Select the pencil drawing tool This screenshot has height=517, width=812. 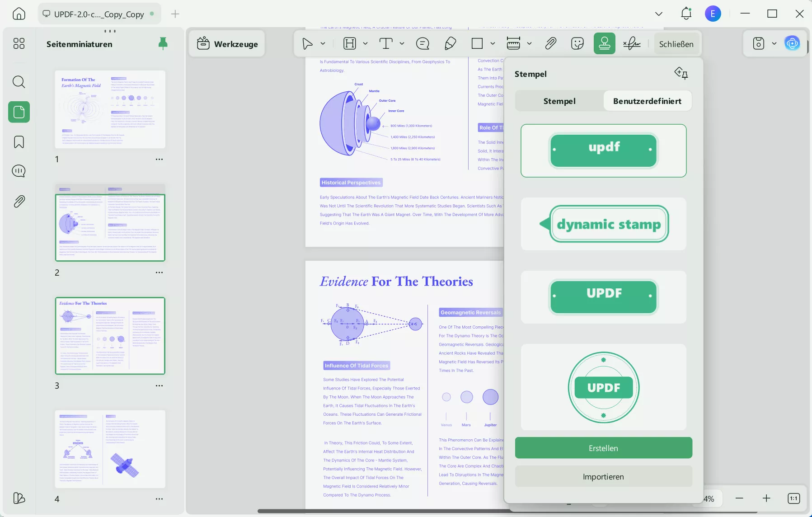(x=450, y=43)
